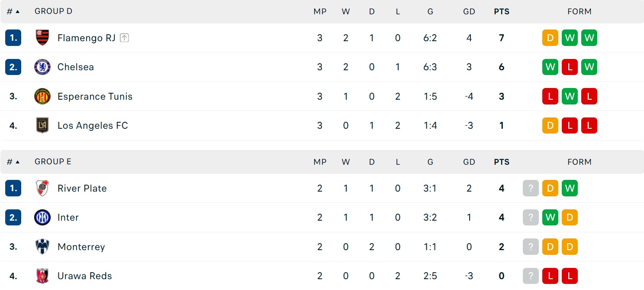The image size is (644, 290).
Task: Open the Monterrey team link
Action: [81, 247]
